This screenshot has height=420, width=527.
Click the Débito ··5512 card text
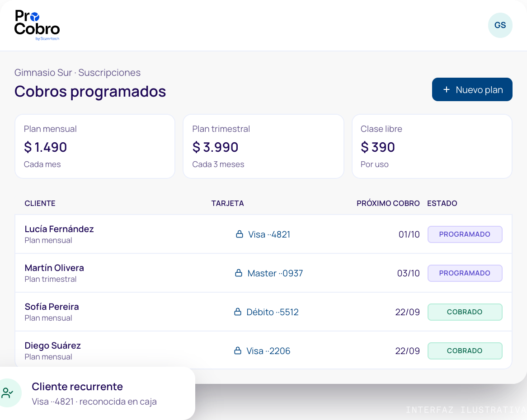(x=273, y=312)
